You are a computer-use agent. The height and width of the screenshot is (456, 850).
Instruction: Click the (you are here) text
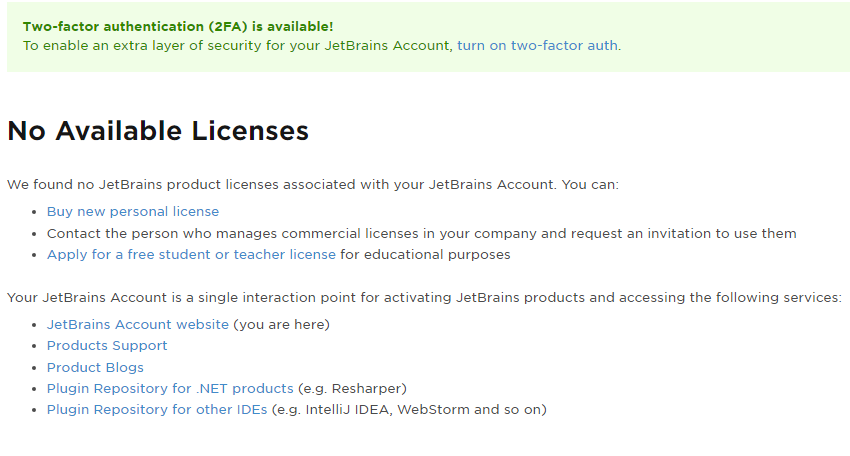[281, 324]
